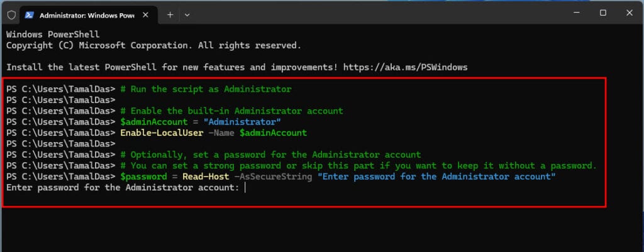Viewport: 644px width, 252px height.
Task: Click the Read-Host command word
Action: [x=206, y=177]
